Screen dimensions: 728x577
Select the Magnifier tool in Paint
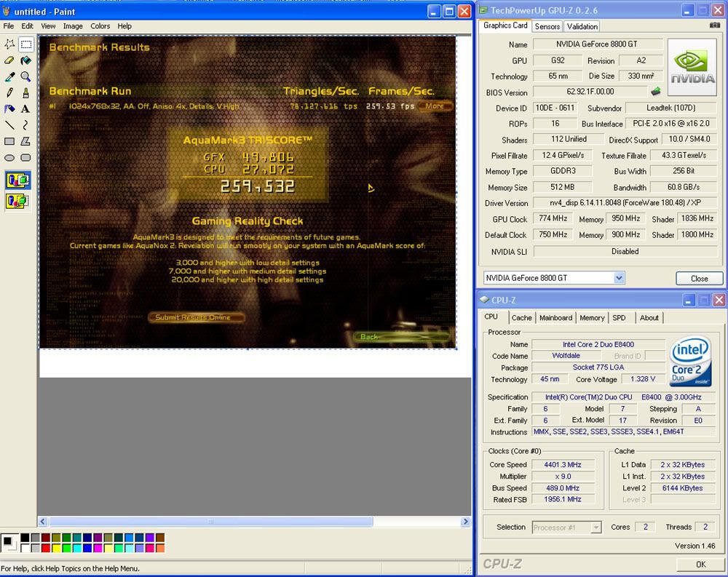26,77
